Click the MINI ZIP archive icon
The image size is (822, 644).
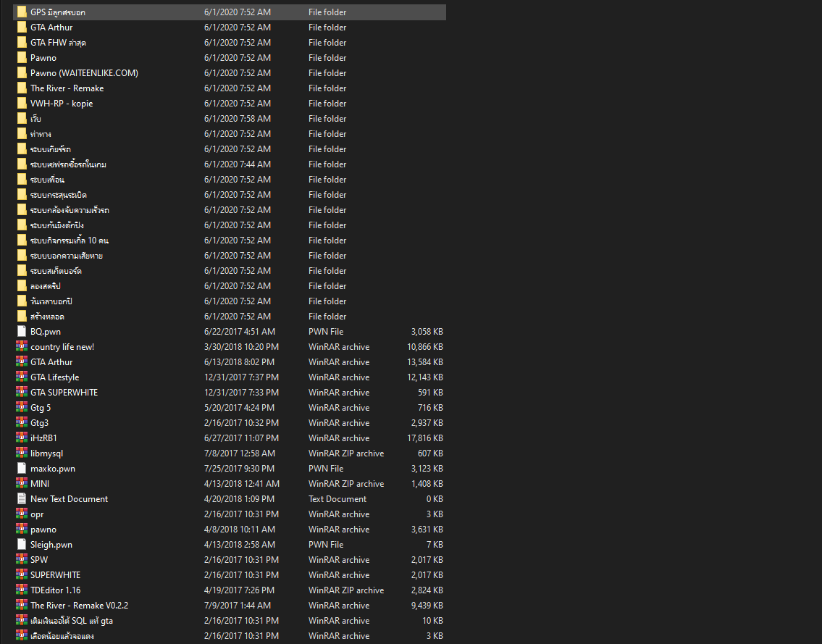22,483
